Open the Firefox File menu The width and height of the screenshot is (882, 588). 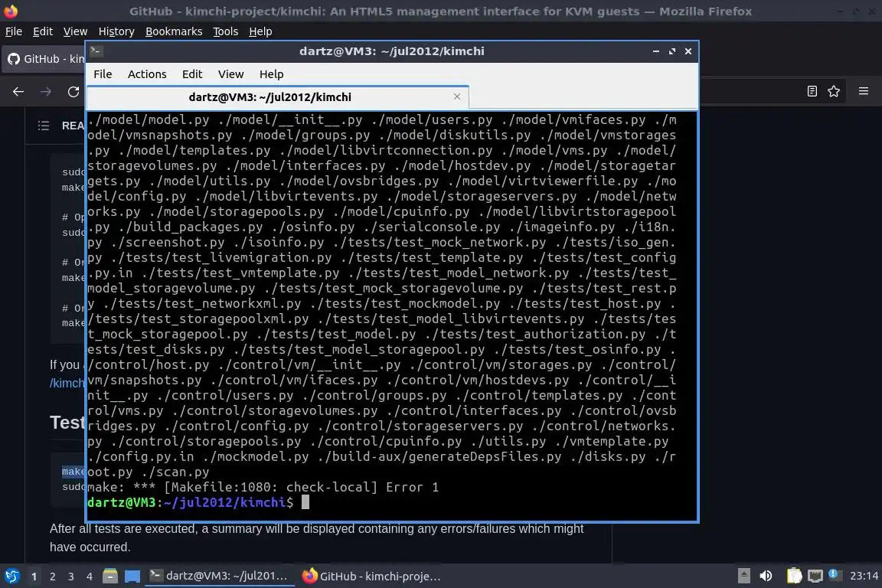(x=14, y=31)
